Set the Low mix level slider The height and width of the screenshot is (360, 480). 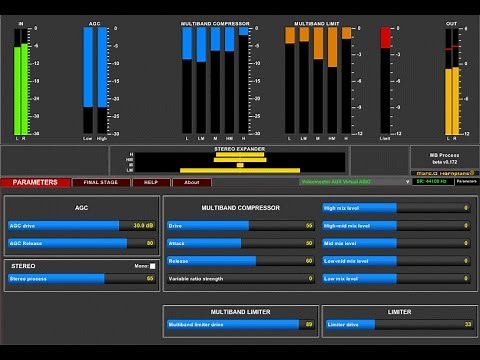coord(396,279)
